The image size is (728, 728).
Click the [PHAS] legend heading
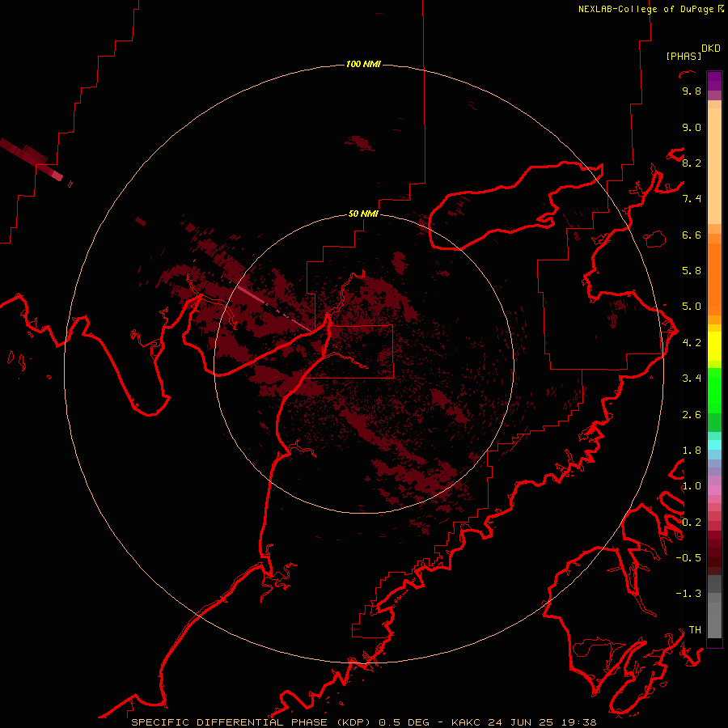click(684, 56)
